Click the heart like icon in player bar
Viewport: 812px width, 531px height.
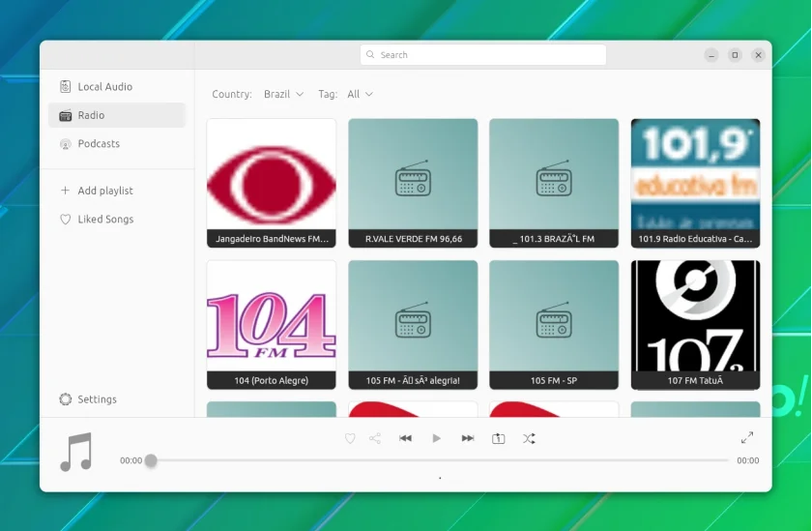(350, 439)
